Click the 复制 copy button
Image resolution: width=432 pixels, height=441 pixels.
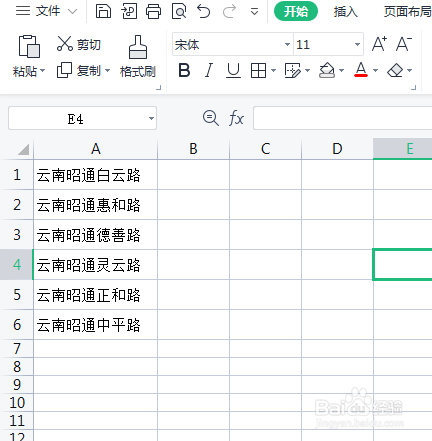tap(79, 71)
